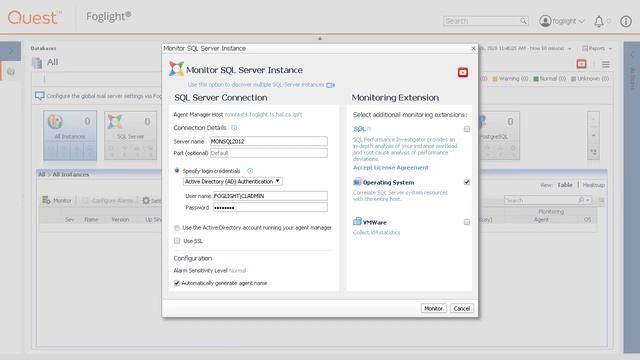Click the databases icon beside All heading
The width and height of the screenshot is (640, 360).
tap(37, 63)
